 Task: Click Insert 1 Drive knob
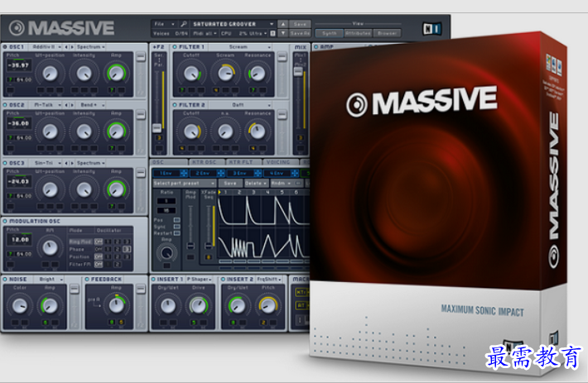coord(199,306)
